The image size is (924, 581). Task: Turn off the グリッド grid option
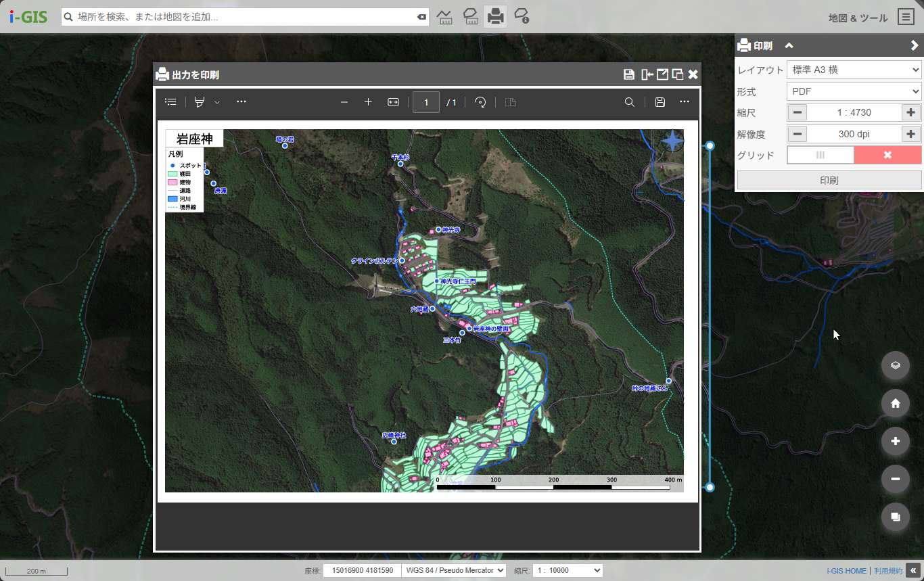tap(887, 155)
